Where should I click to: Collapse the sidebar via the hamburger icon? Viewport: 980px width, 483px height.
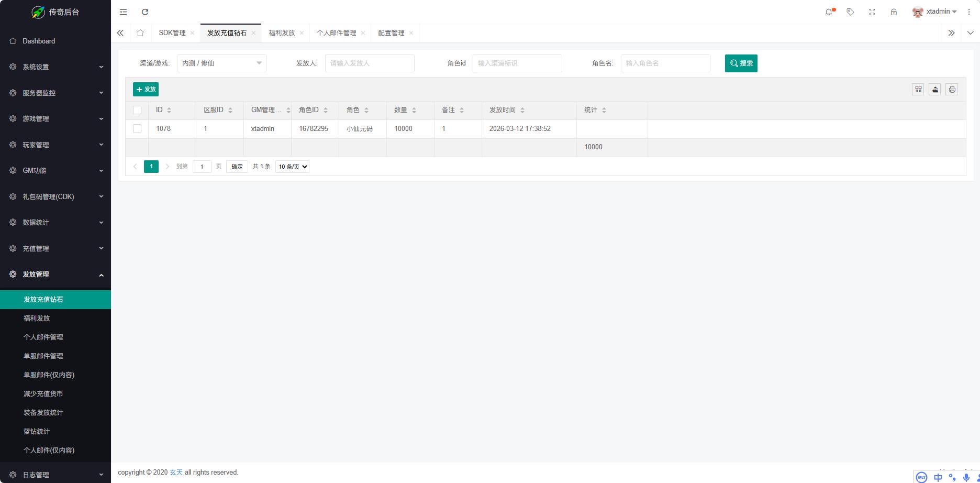coord(123,12)
